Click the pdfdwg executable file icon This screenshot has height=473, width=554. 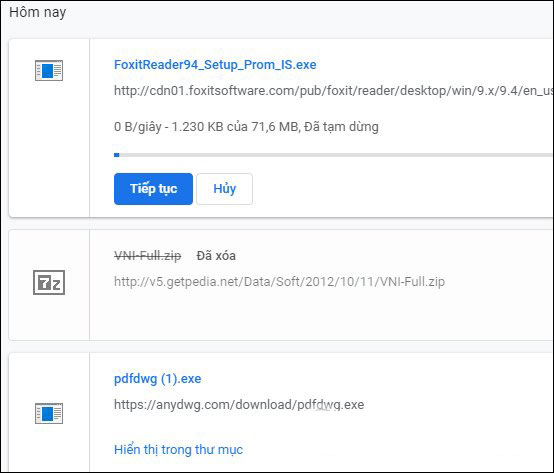click(x=49, y=413)
